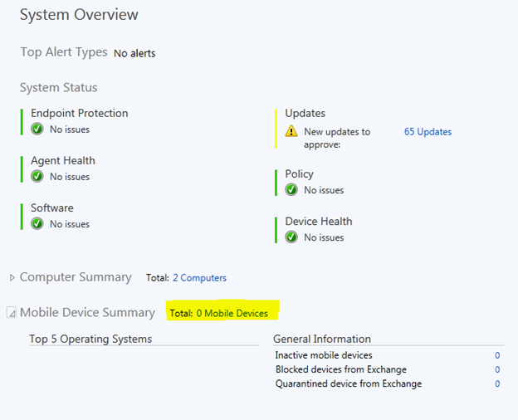Click the Device Health heading
The width and height of the screenshot is (518, 420).
tap(318, 221)
